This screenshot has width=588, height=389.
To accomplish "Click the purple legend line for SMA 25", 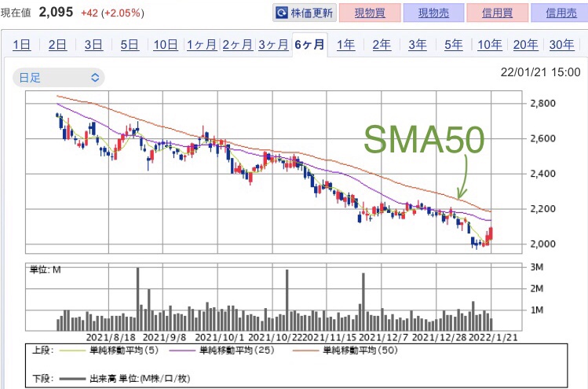I will [182, 350].
